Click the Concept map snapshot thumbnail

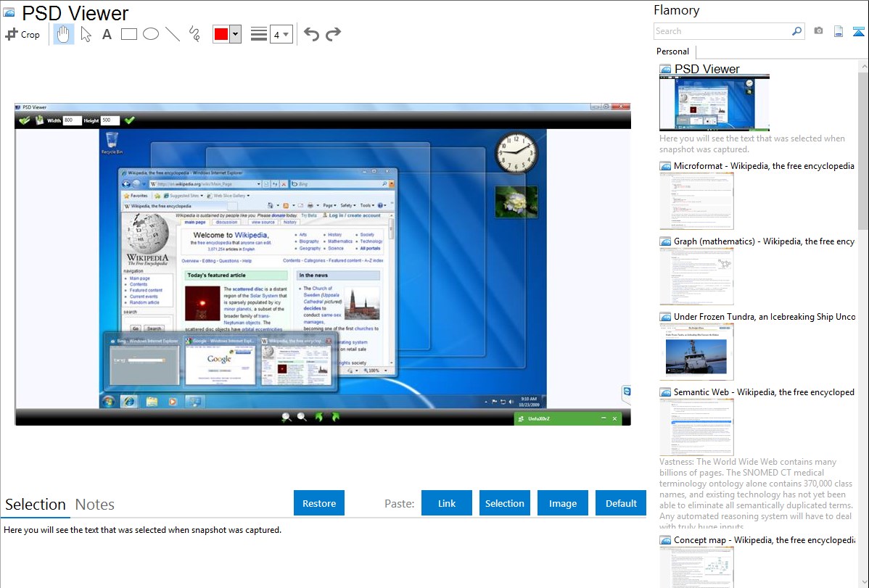696,567
